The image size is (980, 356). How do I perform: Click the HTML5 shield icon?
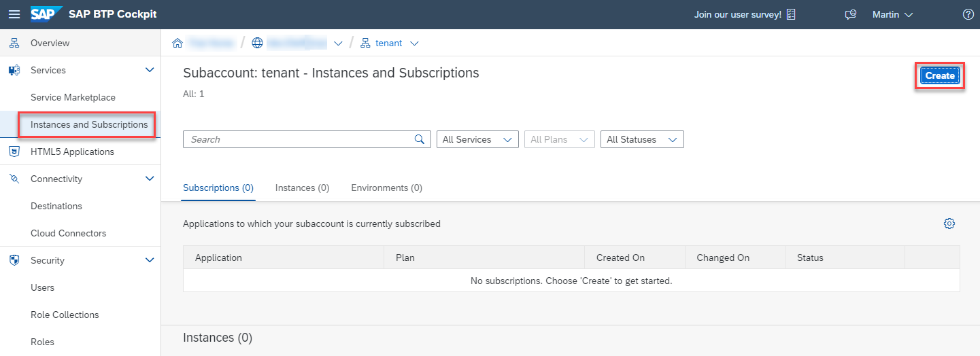[14, 152]
